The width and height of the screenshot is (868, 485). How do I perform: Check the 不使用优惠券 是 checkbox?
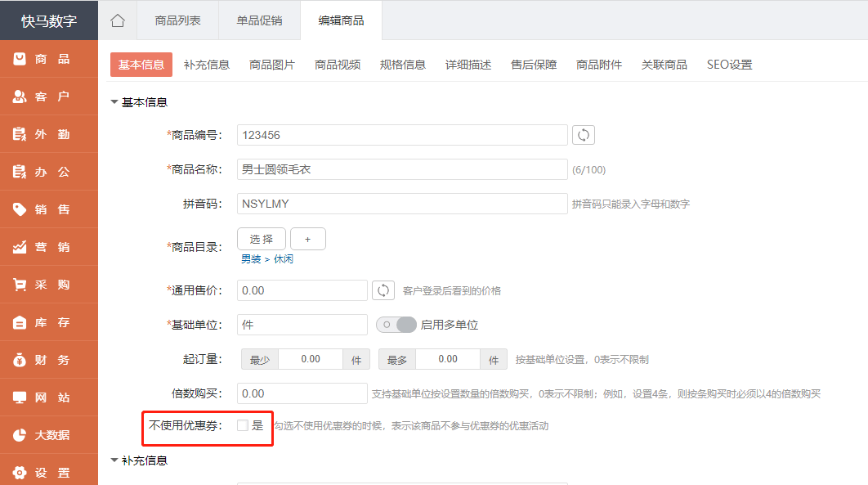[x=243, y=425]
